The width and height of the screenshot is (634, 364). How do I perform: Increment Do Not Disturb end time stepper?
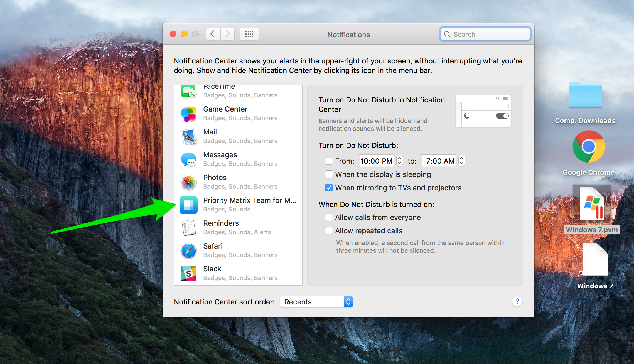[x=461, y=159]
